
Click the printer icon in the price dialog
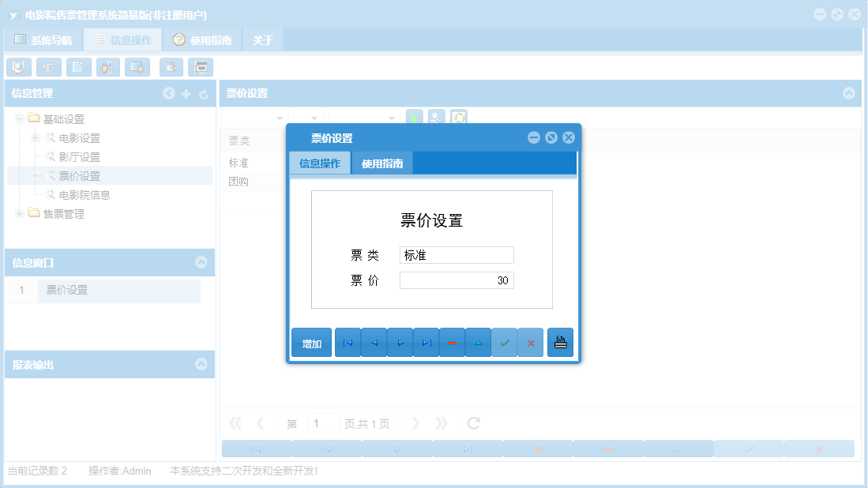pyautogui.click(x=560, y=342)
